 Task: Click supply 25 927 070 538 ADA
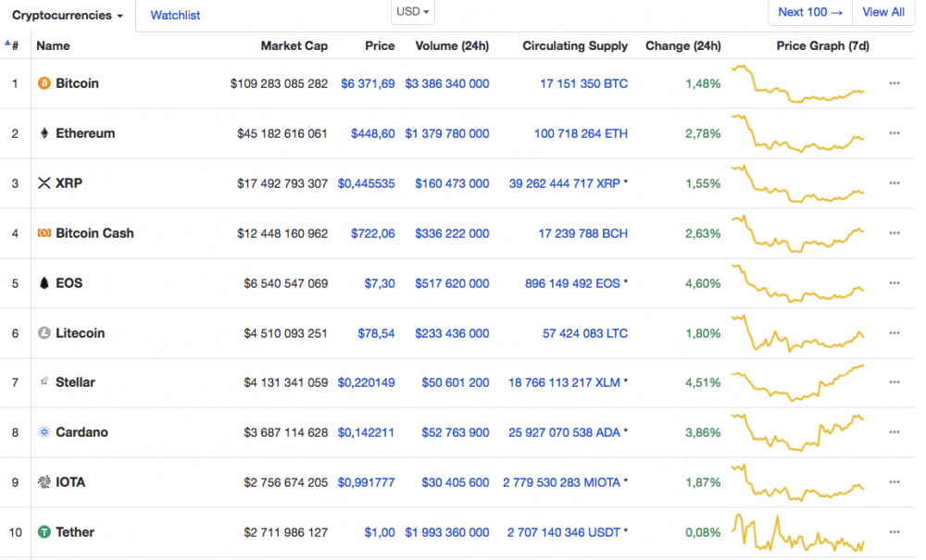pos(564,432)
